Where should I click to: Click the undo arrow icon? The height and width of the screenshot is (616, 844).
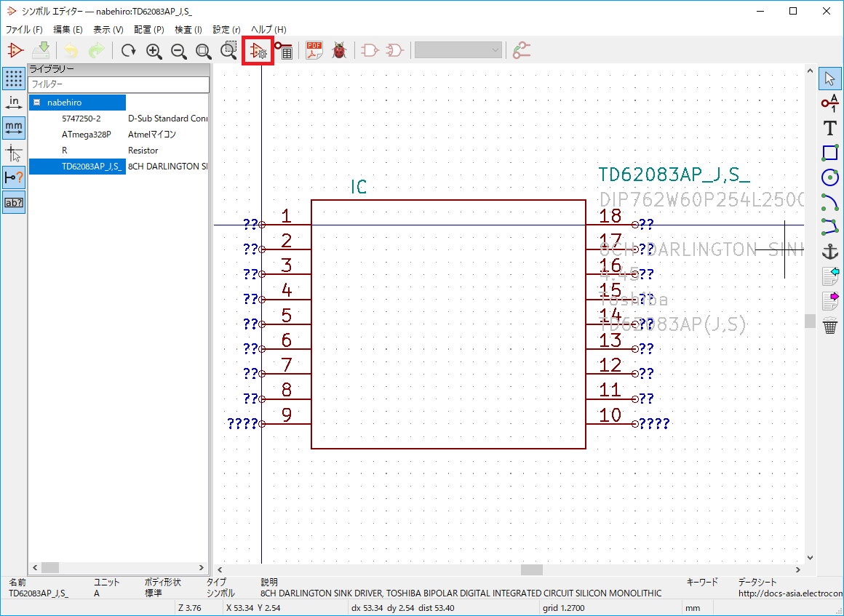pyautogui.click(x=71, y=51)
